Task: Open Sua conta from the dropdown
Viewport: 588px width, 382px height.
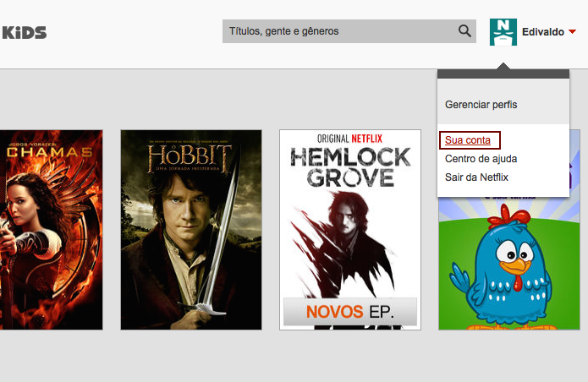Action: coord(468,140)
